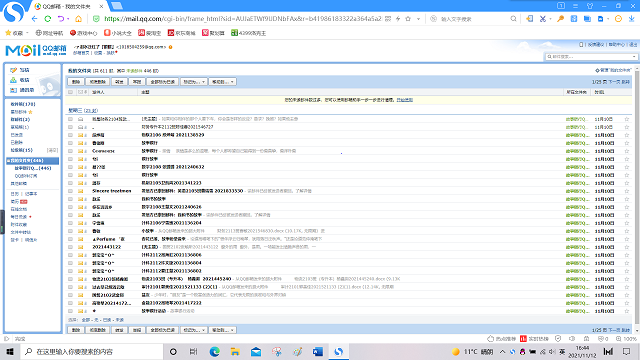Tick checkbox of the ▲Perfume email
This screenshot has width=640, height=360.
(x=70, y=239)
